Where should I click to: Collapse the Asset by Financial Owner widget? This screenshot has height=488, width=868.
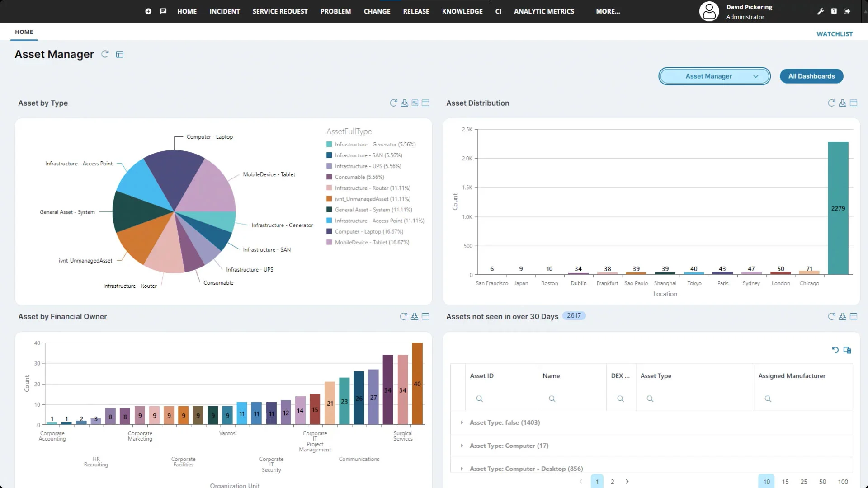click(425, 316)
